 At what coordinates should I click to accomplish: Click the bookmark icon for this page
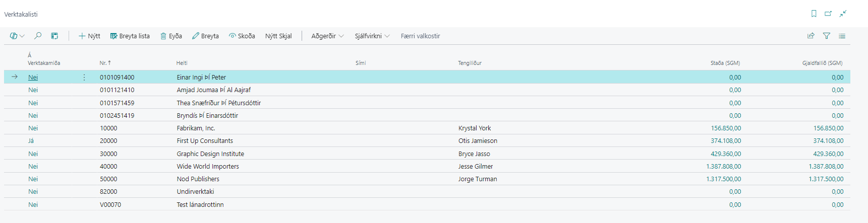[814, 14]
